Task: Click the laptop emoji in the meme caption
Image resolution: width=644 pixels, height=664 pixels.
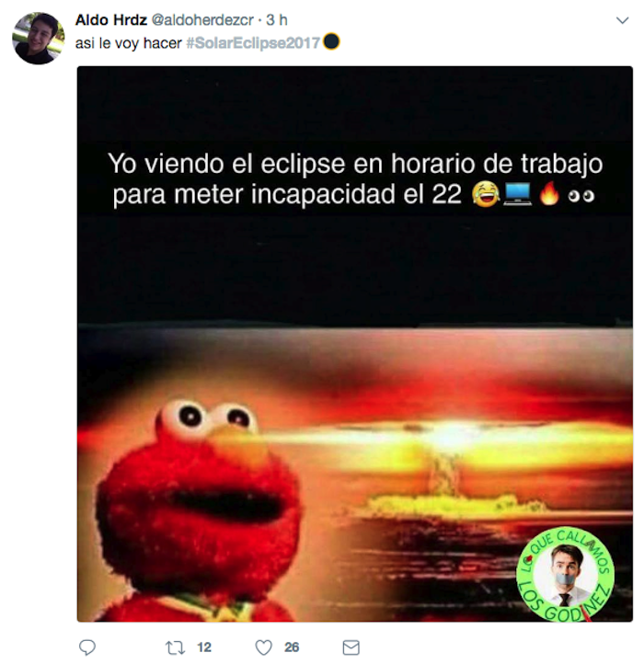Action: pyautogui.click(x=517, y=194)
